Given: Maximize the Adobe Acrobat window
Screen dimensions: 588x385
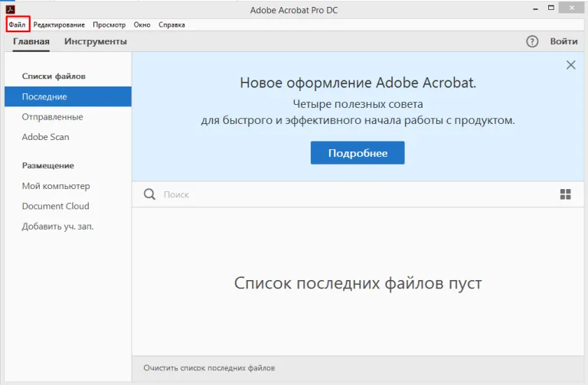Looking at the screenshot, I should (551, 8).
